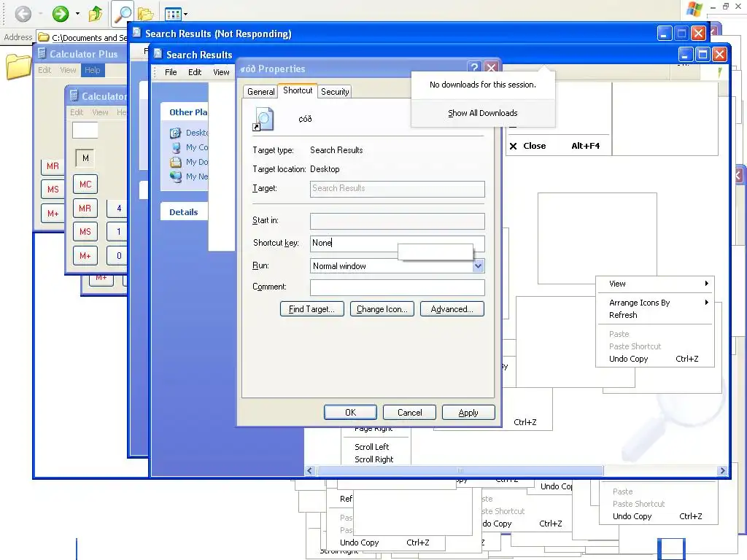Click the Properties help question mark icon
This screenshot has height=560, width=747.
pos(474,68)
